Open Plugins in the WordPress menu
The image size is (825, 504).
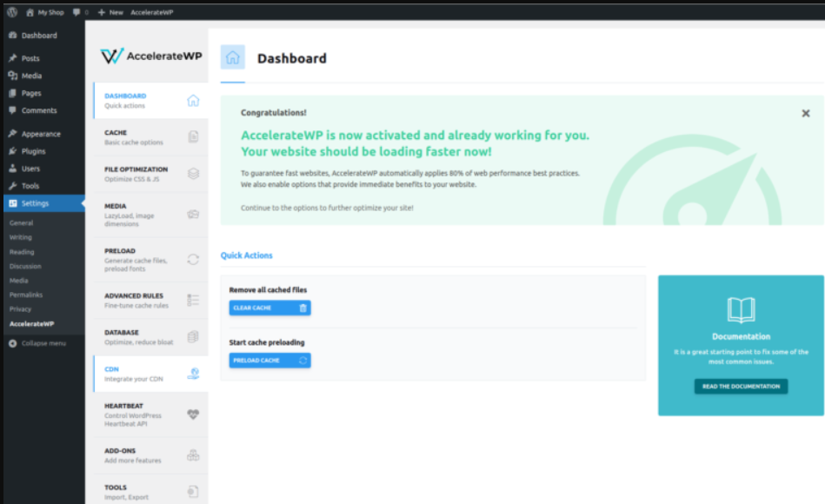[x=33, y=151]
